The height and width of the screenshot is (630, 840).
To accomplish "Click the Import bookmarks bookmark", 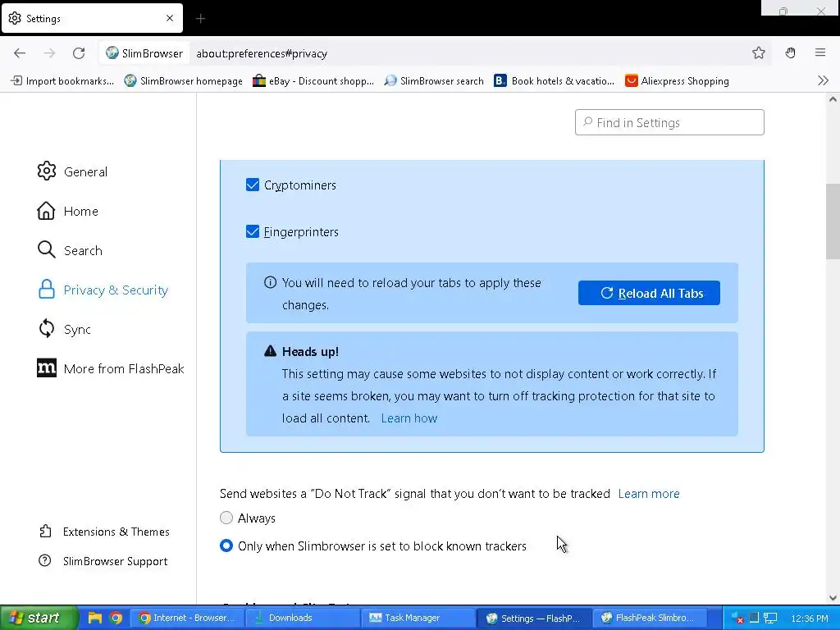I will click(x=62, y=81).
